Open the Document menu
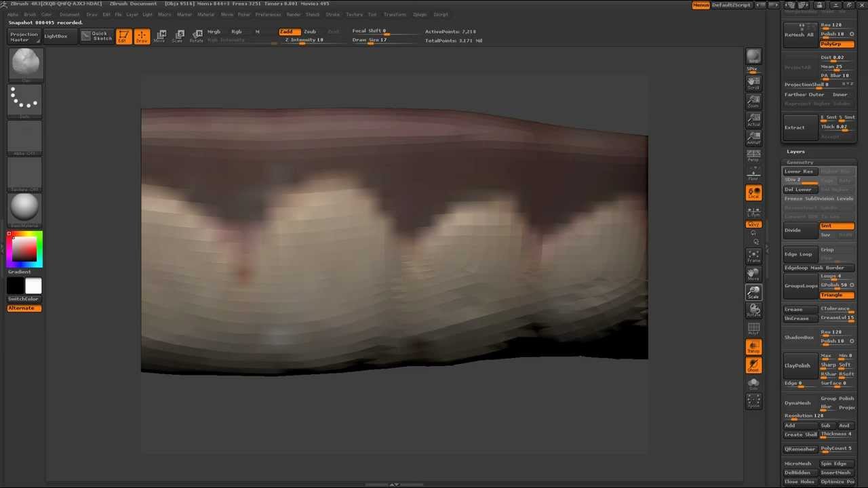868x488 pixels. click(x=69, y=14)
